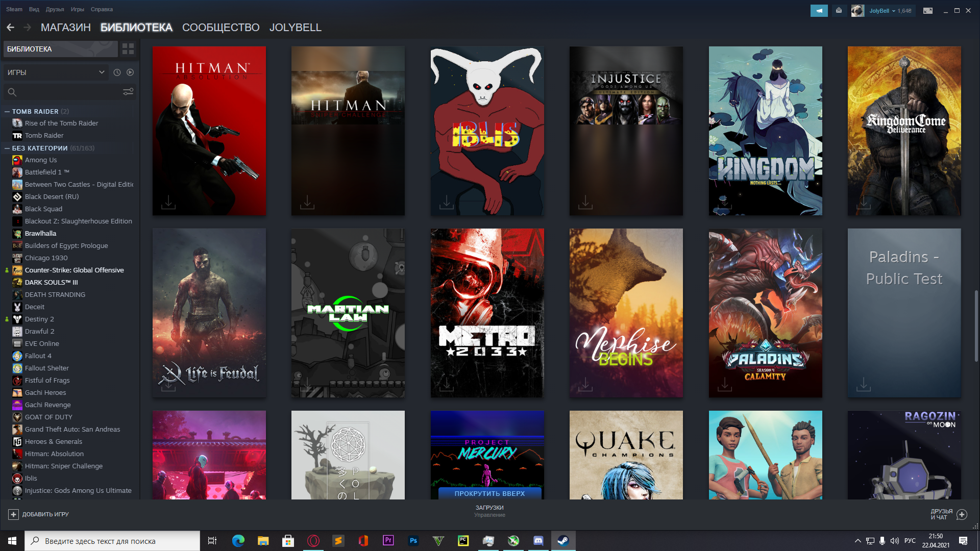Select Rise of the Tomb Raider in the sidebar
980x551 pixels.
click(61, 123)
